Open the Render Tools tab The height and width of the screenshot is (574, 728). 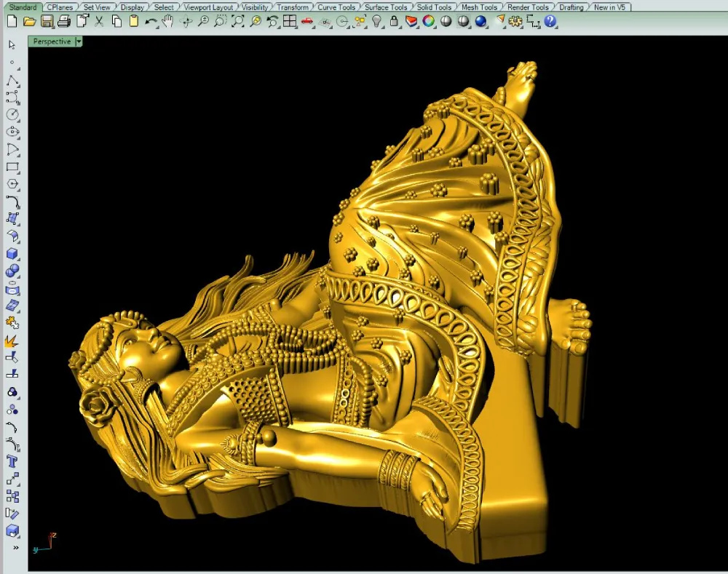coord(528,7)
